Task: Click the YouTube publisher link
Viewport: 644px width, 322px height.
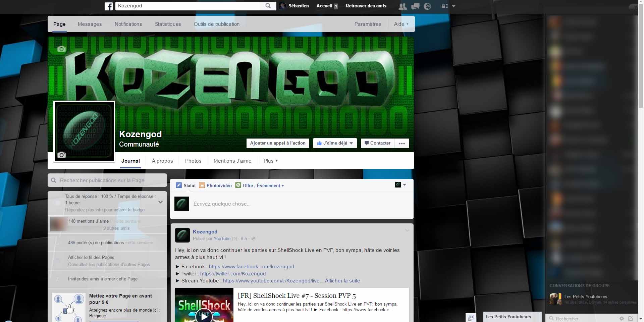Action: tap(222, 239)
